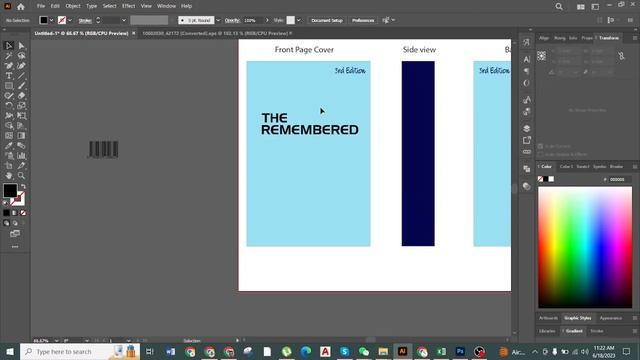Screen dimensions: 640x360
Task: Pick a color from the spectrum
Action: click(585, 247)
